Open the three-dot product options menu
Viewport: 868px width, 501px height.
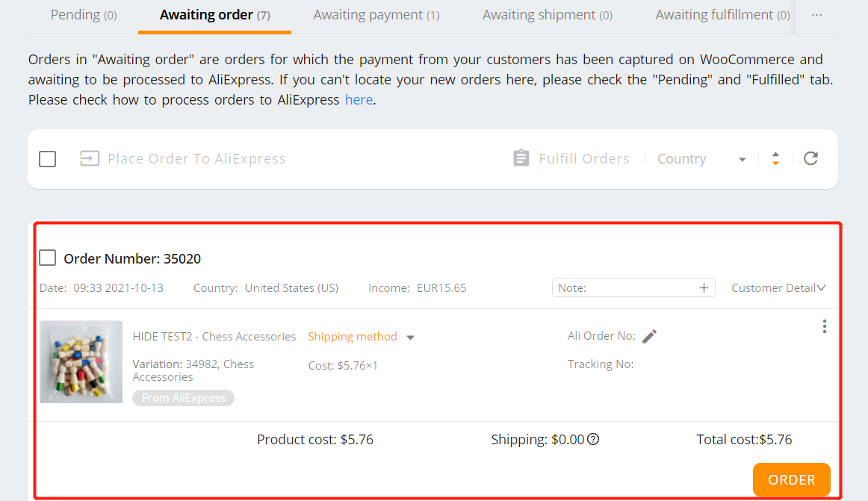point(824,326)
